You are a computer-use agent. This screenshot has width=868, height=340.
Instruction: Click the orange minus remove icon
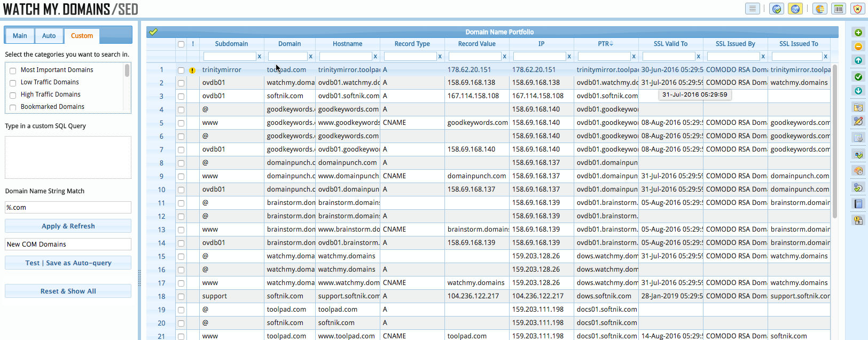(x=858, y=46)
